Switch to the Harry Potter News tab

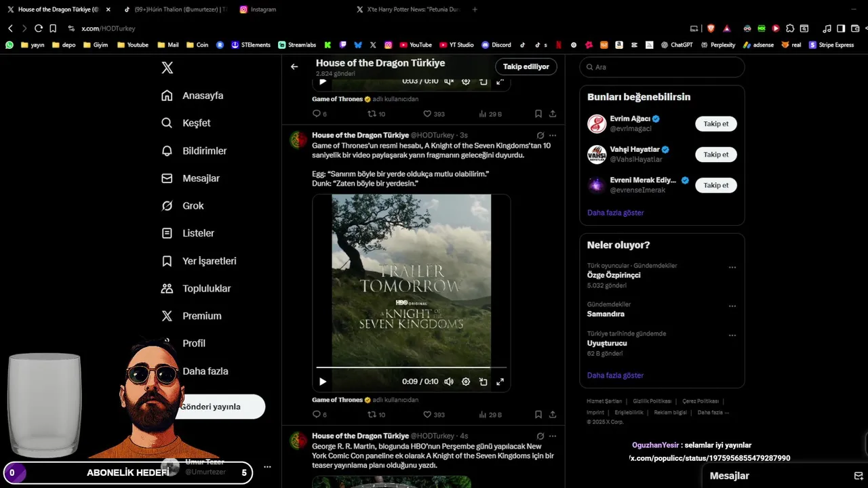408,9
